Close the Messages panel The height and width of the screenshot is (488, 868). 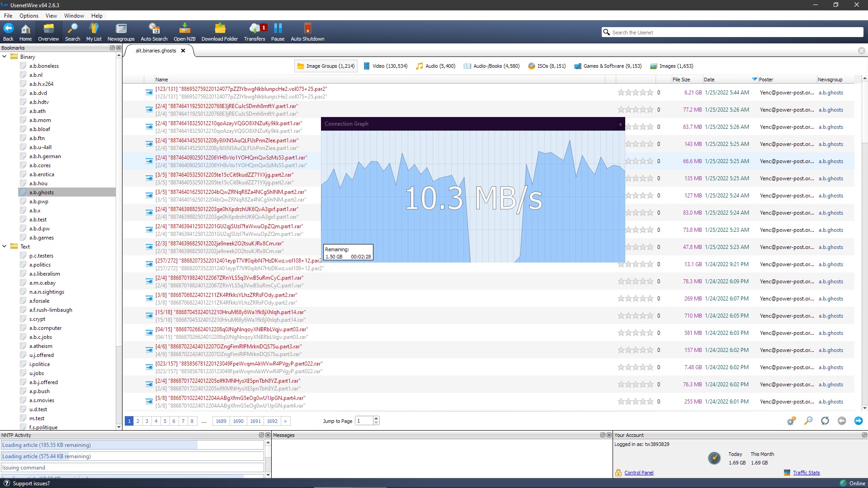609,435
